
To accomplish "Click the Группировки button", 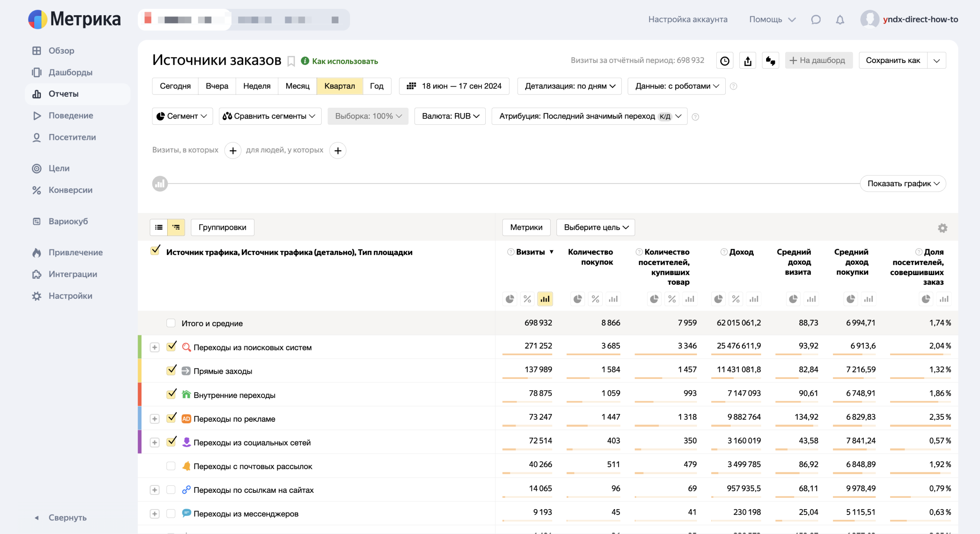I will pyautogui.click(x=222, y=227).
